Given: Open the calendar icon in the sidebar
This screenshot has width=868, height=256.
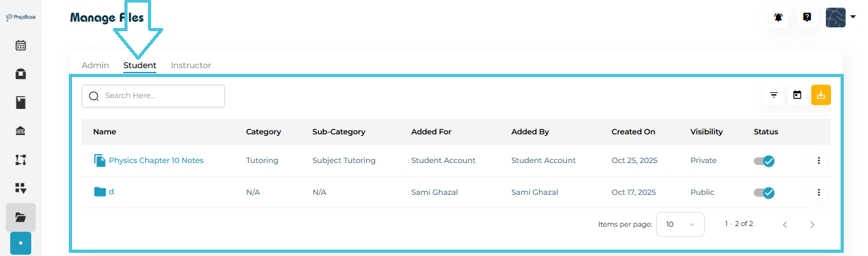Looking at the screenshot, I should (20, 45).
